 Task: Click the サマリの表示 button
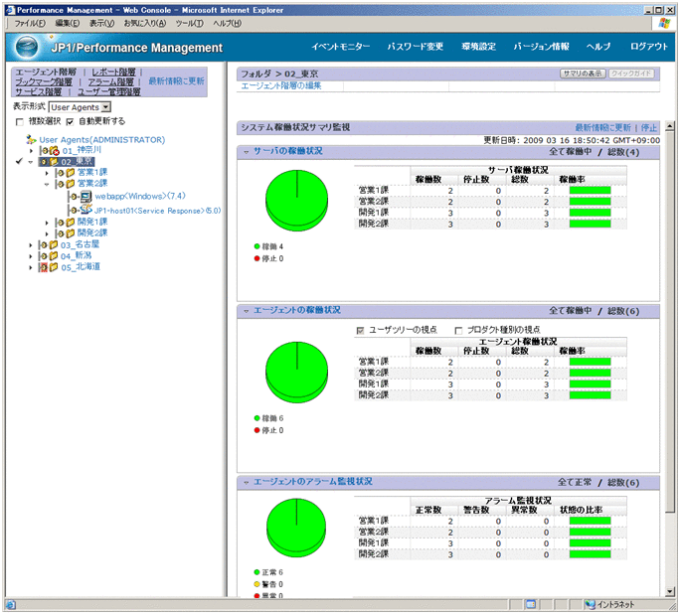click(583, 74)
